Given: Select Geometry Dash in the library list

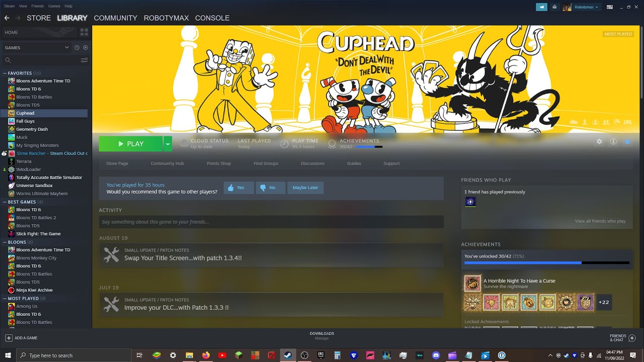Looking at the screenshot, I should (32, 129).
